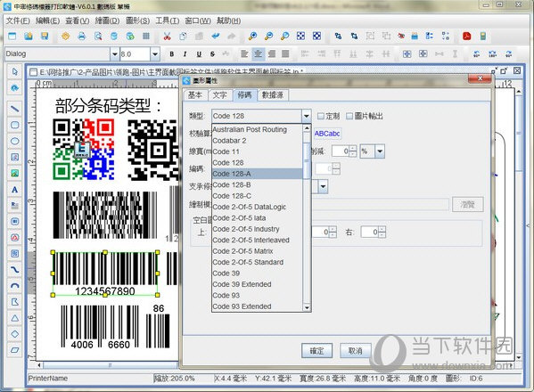Select the ellipse tool in left sidebar

pyautogui.click(x=14, y=141)
